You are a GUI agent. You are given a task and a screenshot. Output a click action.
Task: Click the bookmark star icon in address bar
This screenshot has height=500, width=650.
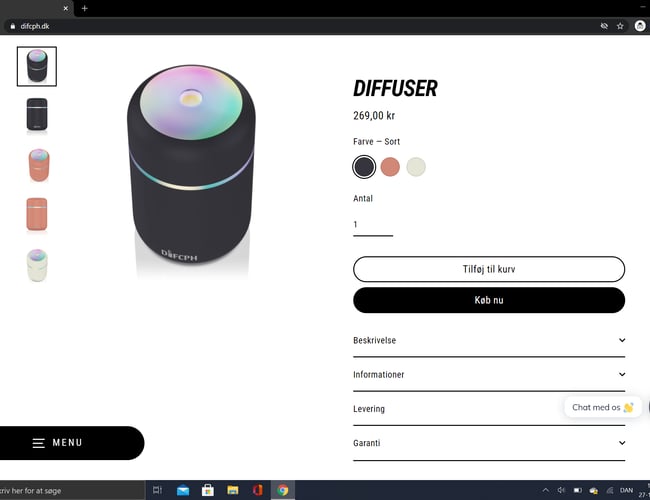tap(620, 26)
